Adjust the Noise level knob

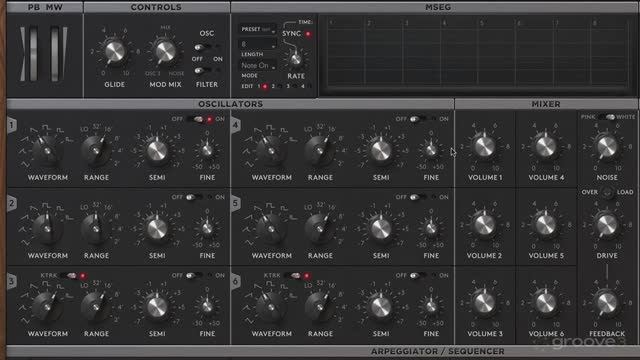pos(607,147)
